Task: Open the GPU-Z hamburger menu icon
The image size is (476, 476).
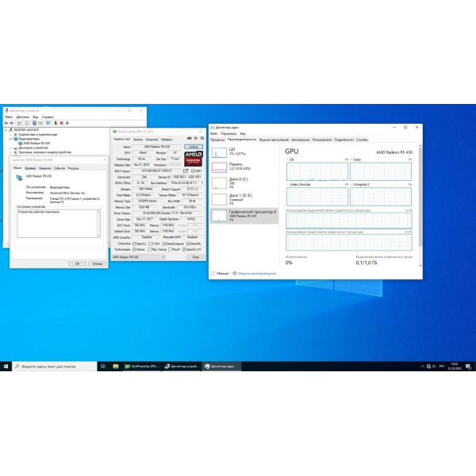Action: 202,138
